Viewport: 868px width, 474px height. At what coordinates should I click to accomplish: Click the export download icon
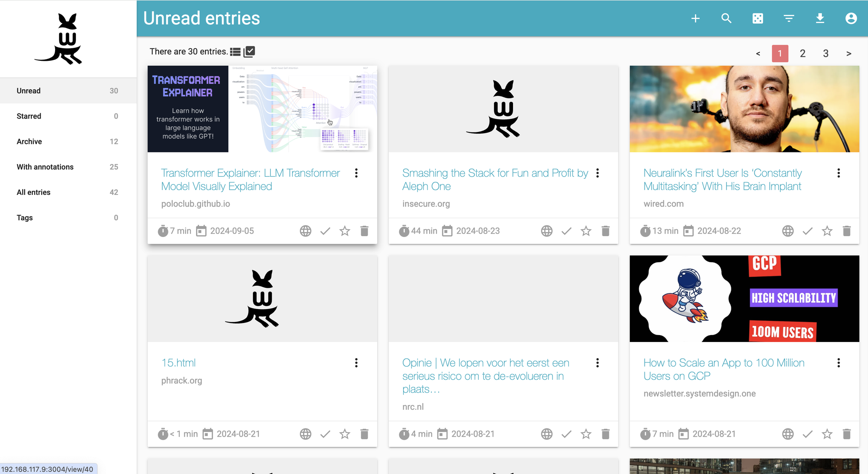click(x=820, y=18)
